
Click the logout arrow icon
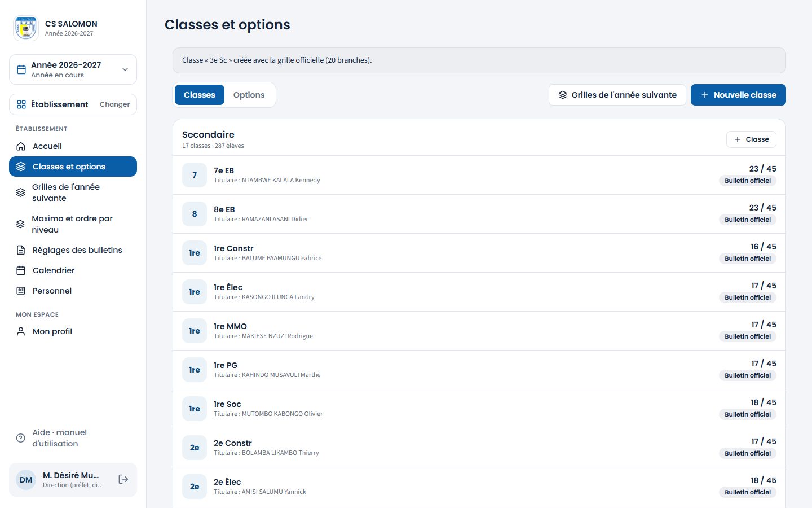[x=123, y=479]
